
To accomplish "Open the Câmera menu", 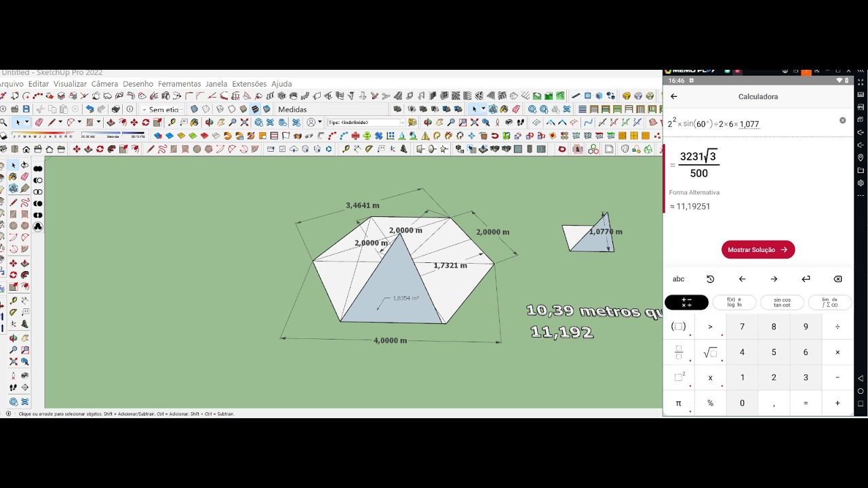I will [x=104, y=84].
